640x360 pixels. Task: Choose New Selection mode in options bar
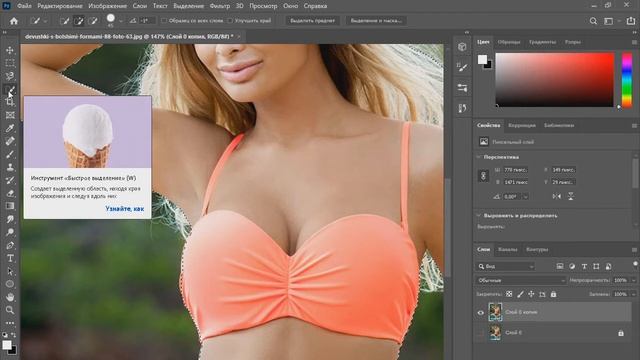pos(64,21)
